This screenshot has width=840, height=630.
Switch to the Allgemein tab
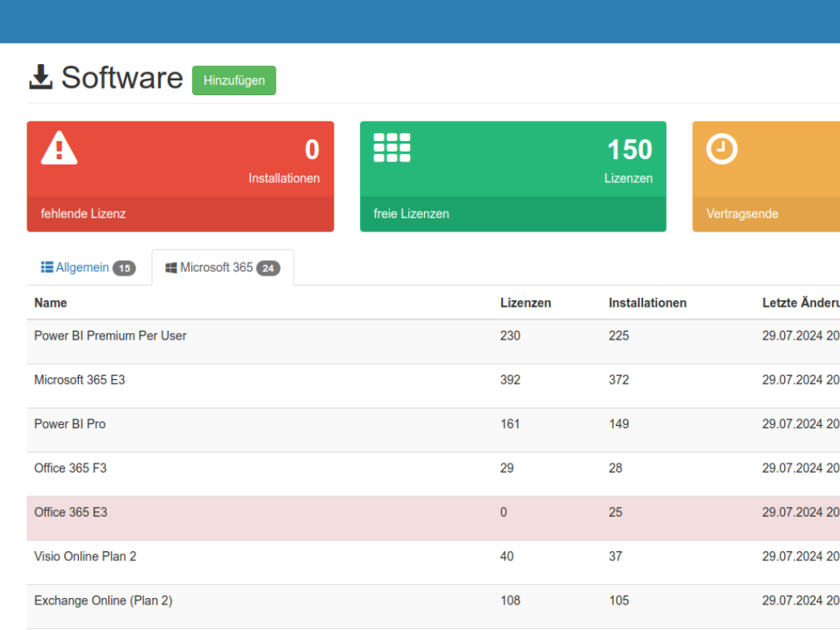[x=82, y=267]
